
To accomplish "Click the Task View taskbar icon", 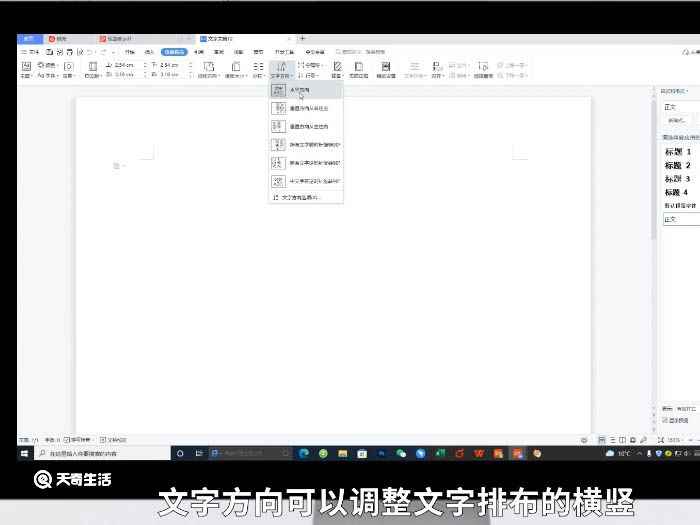I will coord(199,454).
